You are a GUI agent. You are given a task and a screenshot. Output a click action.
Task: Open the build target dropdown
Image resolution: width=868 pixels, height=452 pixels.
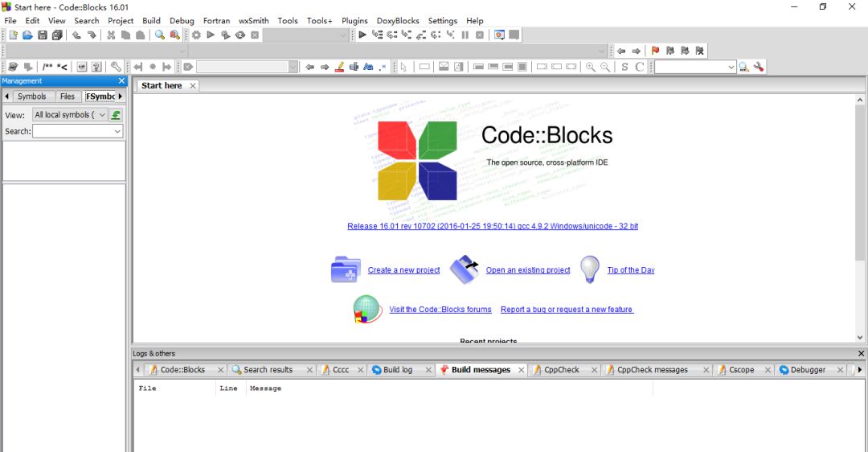[343, 35]
